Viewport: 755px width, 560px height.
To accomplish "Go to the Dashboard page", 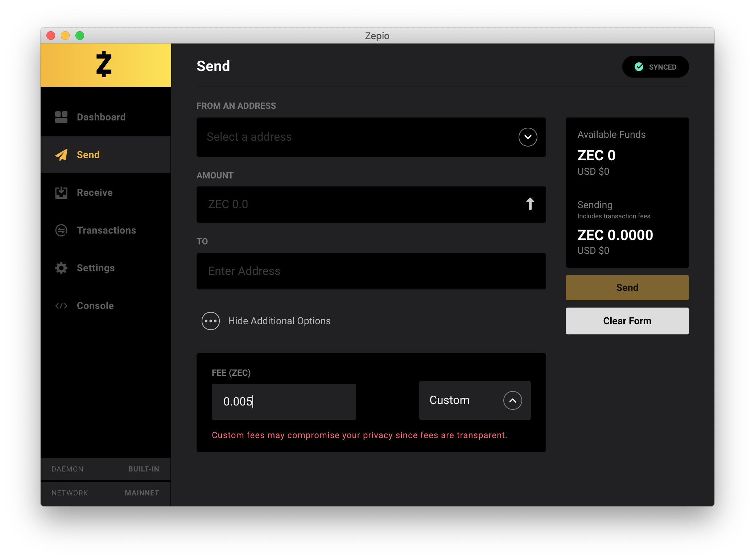I will point(101,117).
